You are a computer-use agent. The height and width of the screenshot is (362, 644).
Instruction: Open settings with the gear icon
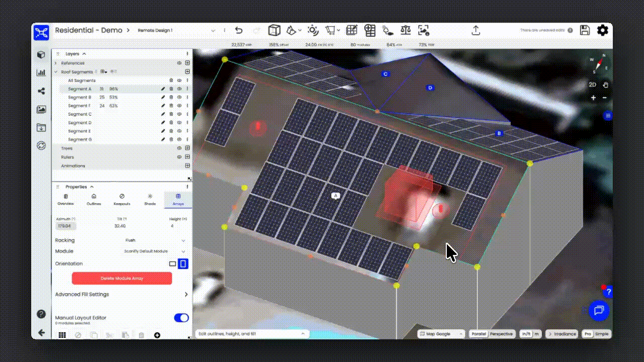coord(602,30)
